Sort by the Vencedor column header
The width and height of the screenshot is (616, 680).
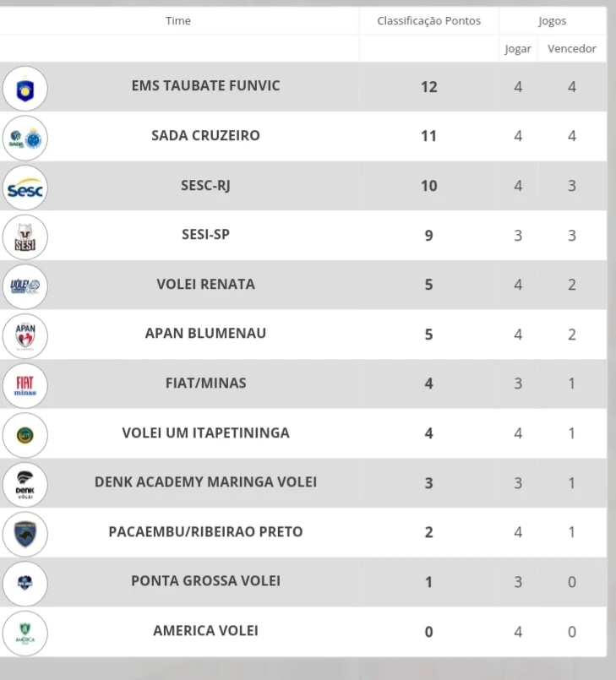point(572,49)
